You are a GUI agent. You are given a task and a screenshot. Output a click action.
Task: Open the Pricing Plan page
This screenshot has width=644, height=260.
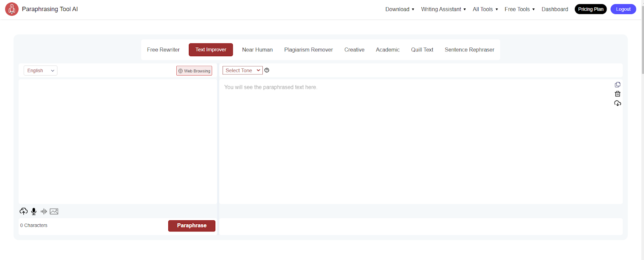click(590, 9)
